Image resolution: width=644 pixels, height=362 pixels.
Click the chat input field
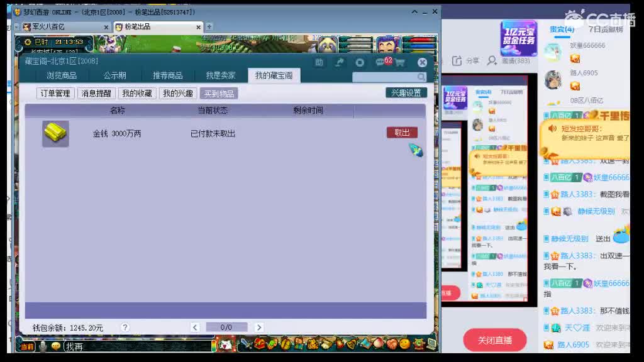pyautogui.click(x=138, y=347)
